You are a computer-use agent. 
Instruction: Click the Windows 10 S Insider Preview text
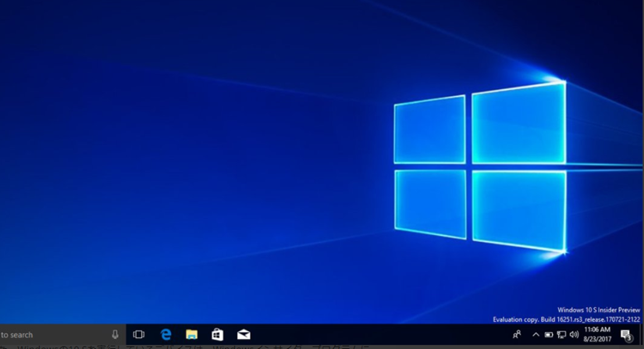coord(599,310)
